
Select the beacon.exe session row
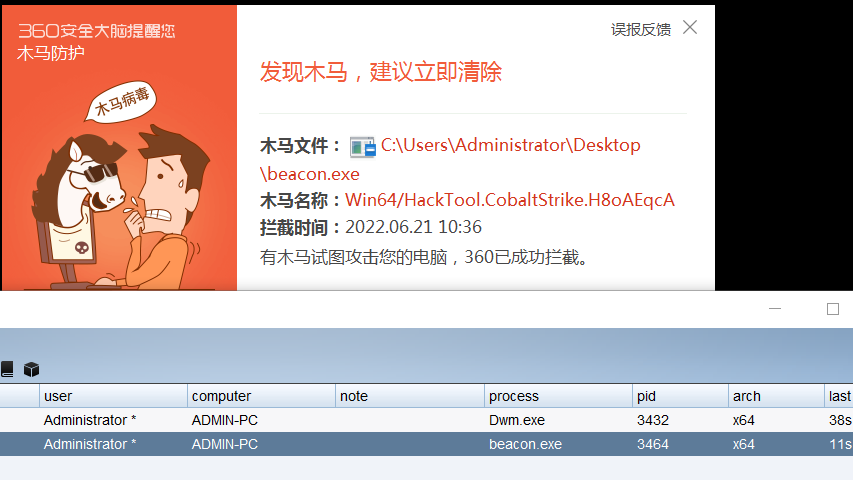pyautogui.click(x=426, y=444)
